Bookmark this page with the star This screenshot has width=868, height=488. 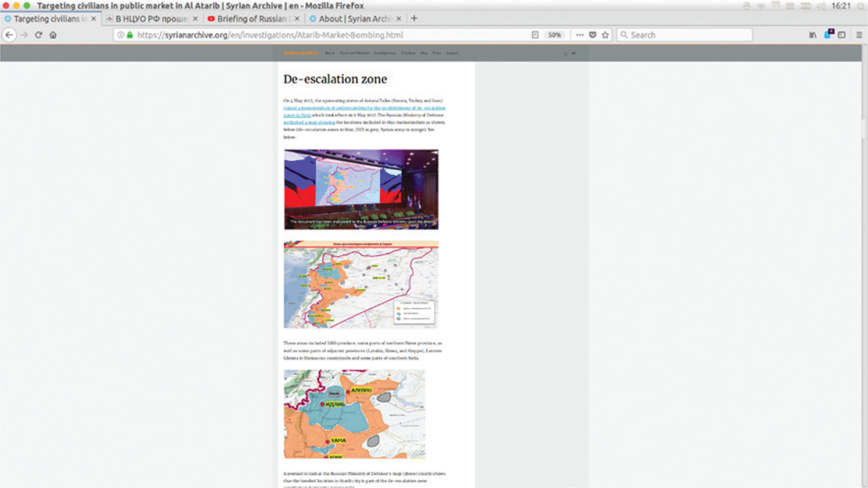(605, 35)
